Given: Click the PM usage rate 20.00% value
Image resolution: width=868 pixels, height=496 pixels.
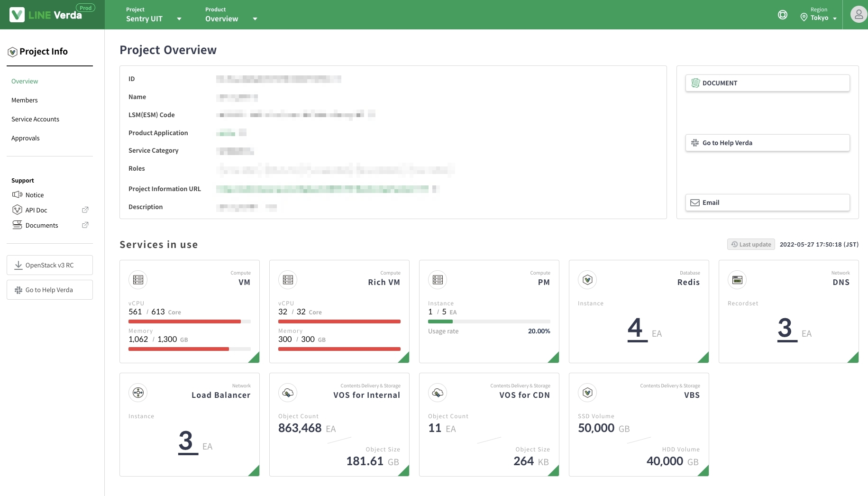Looking at the screenshot, I should pyautogui.click(x=539, y=331).
